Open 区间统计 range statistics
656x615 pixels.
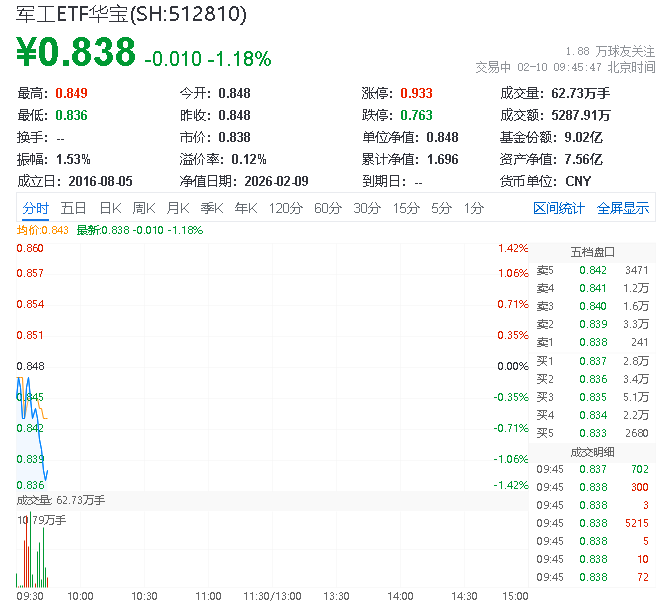click(559, 208)
